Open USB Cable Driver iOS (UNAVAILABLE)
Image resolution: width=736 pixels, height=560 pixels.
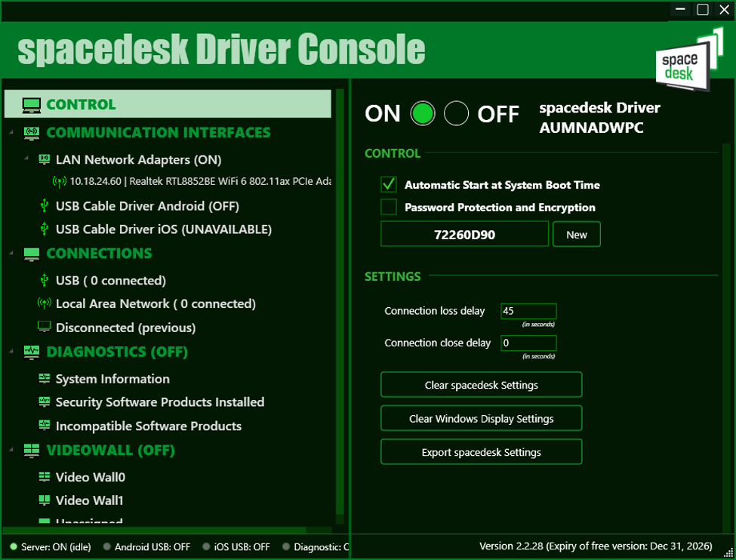pyautogui.click(x=164, y=229)
